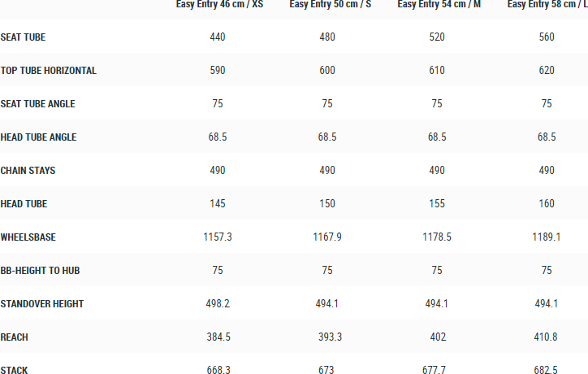Click the STACK row label
Screen dimensions: 588x374
click(15, 371)
